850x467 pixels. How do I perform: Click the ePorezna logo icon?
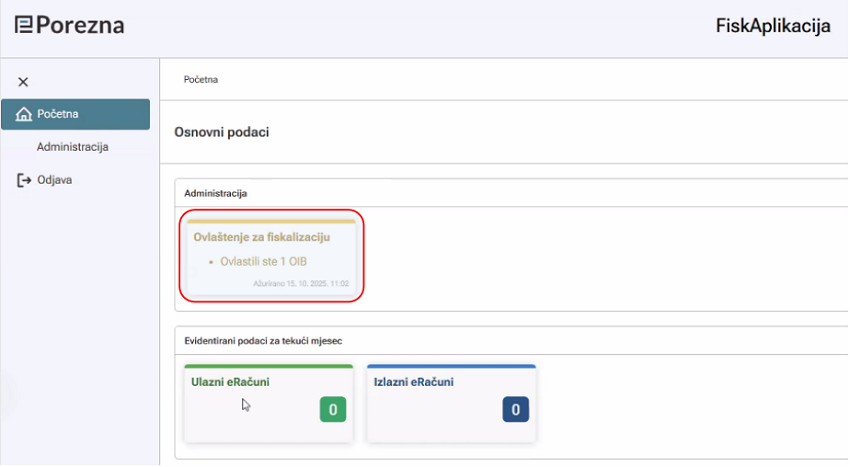tap(23, 25)
